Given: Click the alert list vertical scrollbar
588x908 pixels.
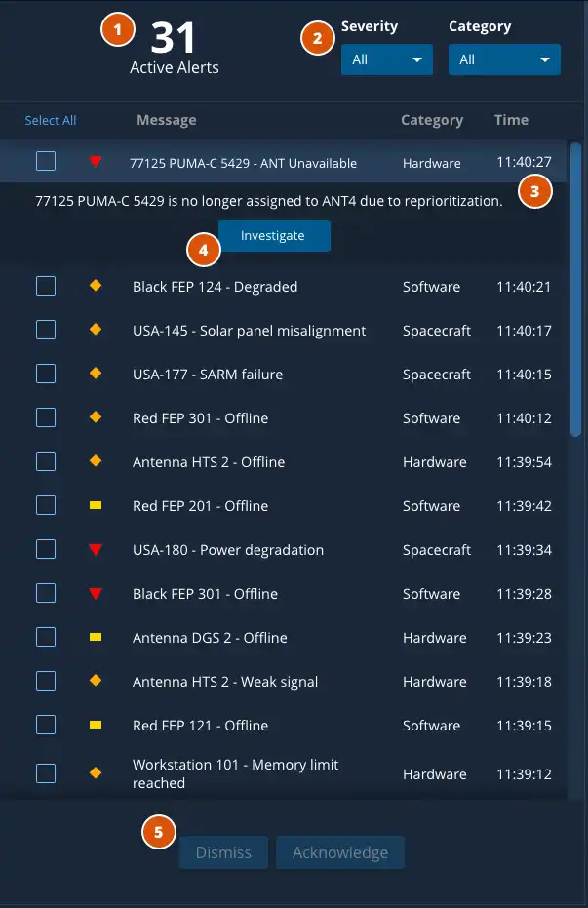Looking at the screenshot, I should point(575,290).
